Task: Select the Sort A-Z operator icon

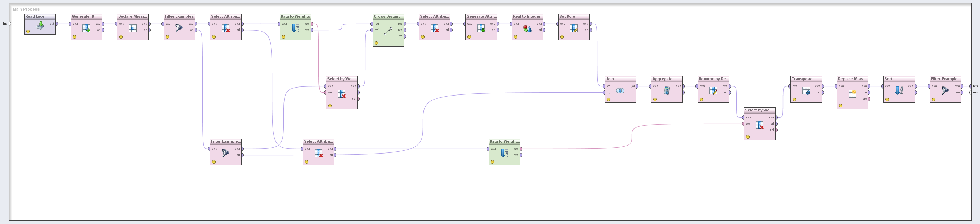Action: [899, 91]
